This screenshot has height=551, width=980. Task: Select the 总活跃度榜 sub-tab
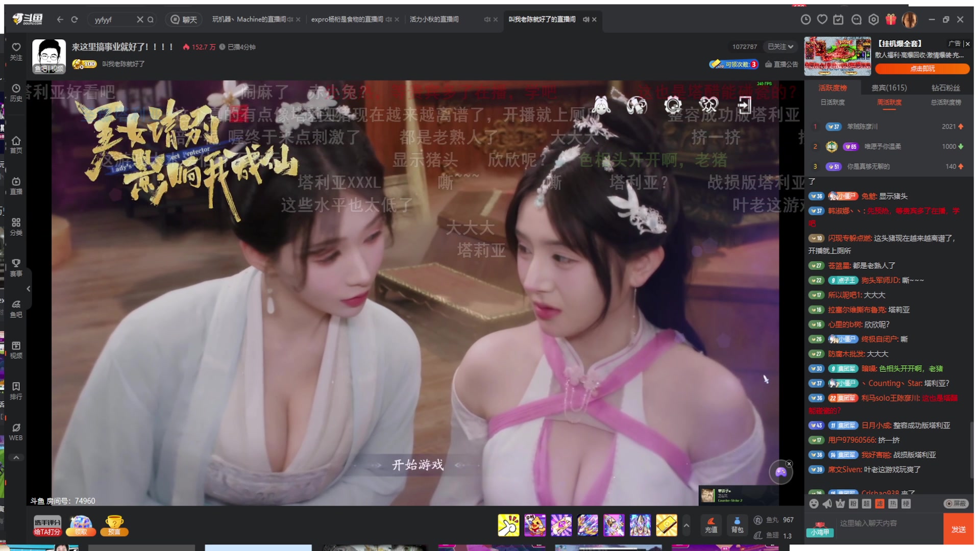click(946, 103)
